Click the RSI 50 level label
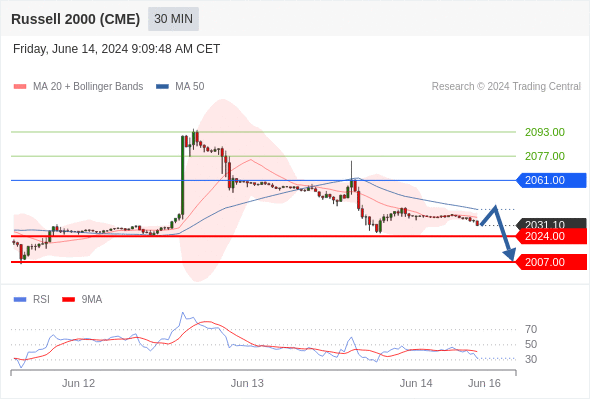This screenshot has width=590, height=400. (x=531, y=344)
